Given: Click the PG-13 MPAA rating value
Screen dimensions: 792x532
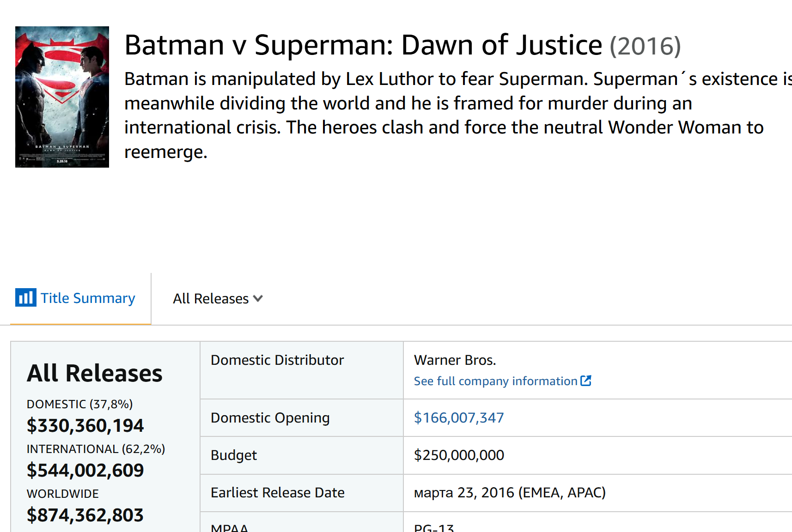Looking at the screenshot, I should click(434, 527).
